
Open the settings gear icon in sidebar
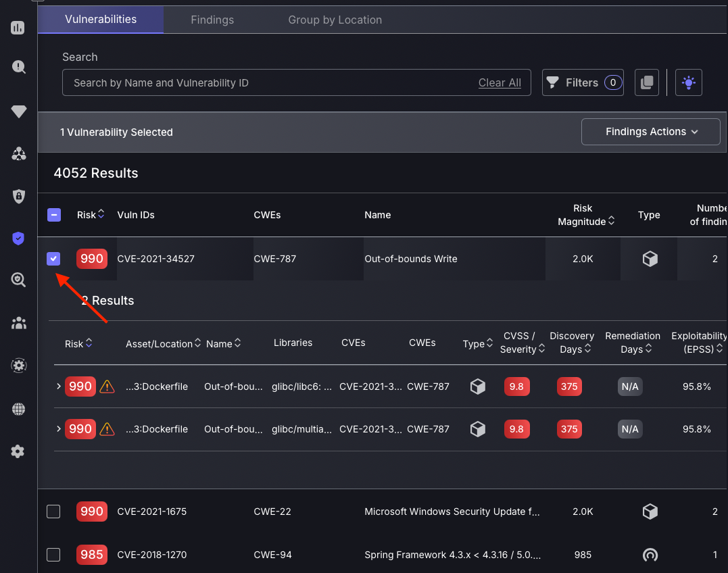coord(18,451)
